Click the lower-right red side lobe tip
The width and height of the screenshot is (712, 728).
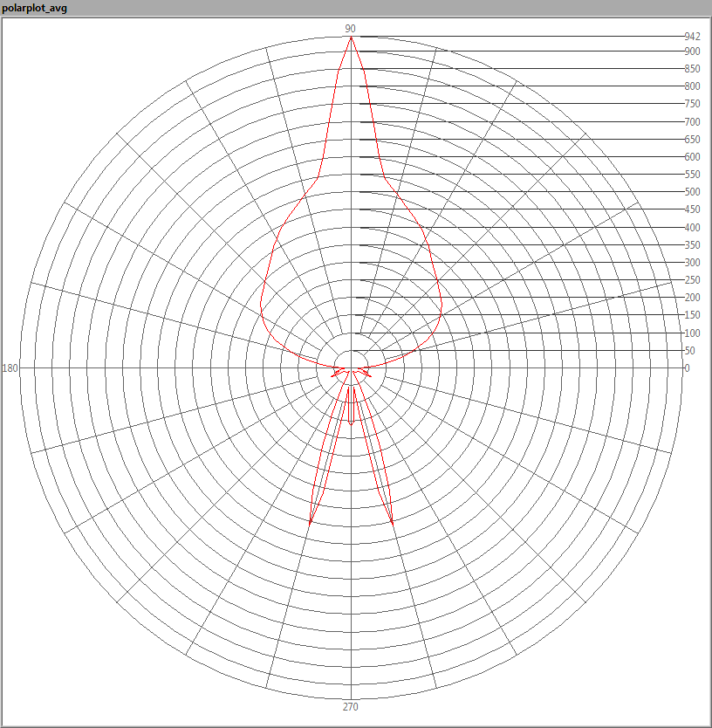click(393, 524)
